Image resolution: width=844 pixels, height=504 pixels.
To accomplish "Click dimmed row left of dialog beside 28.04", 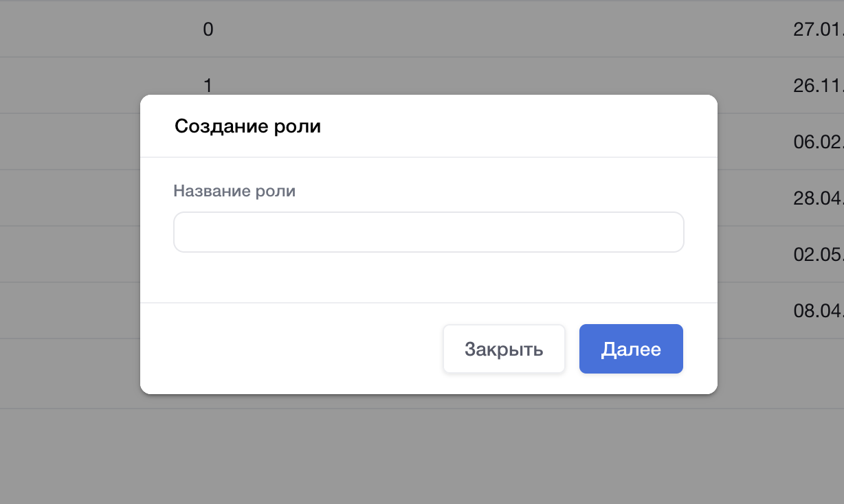I will 69,198.
